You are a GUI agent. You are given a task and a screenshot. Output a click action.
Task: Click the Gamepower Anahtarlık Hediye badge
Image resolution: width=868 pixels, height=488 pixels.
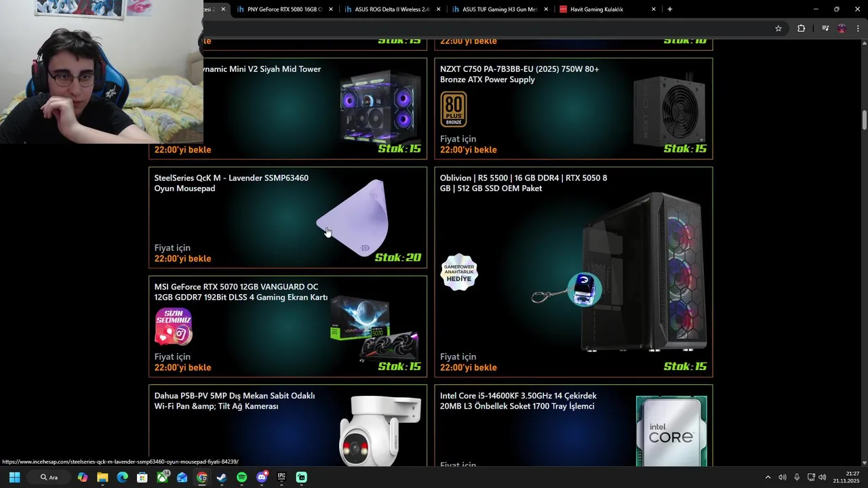point(459,272)
